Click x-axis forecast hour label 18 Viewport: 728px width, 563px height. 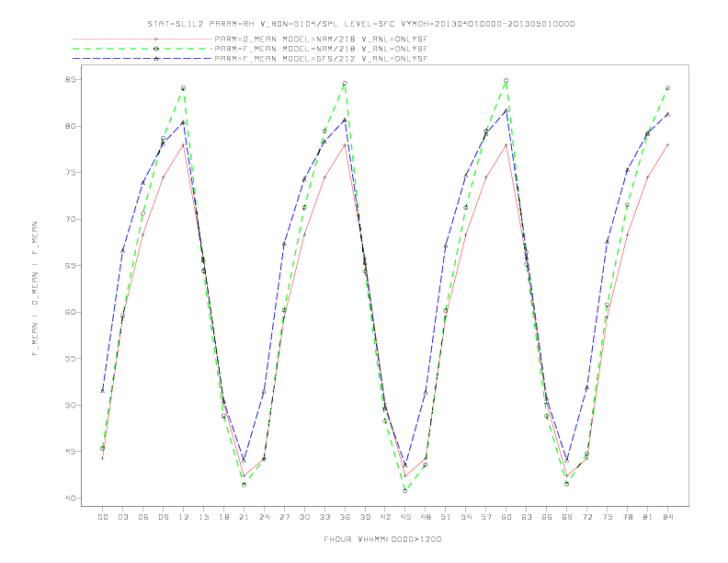(x=223, y=517)
